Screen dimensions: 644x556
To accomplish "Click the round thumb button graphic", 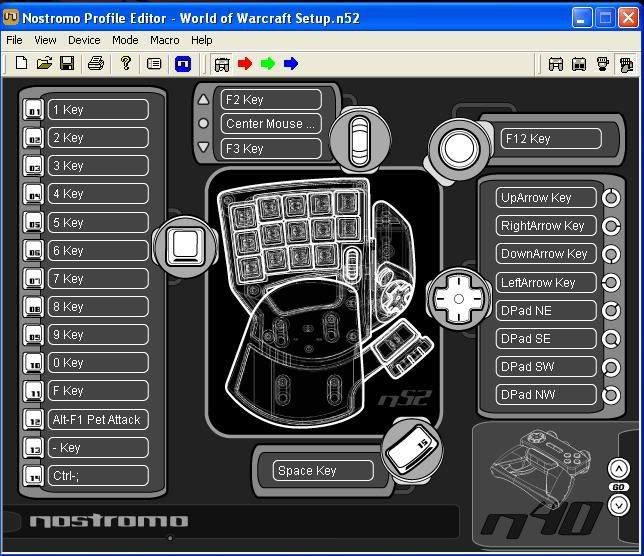I will pos(459,148).
